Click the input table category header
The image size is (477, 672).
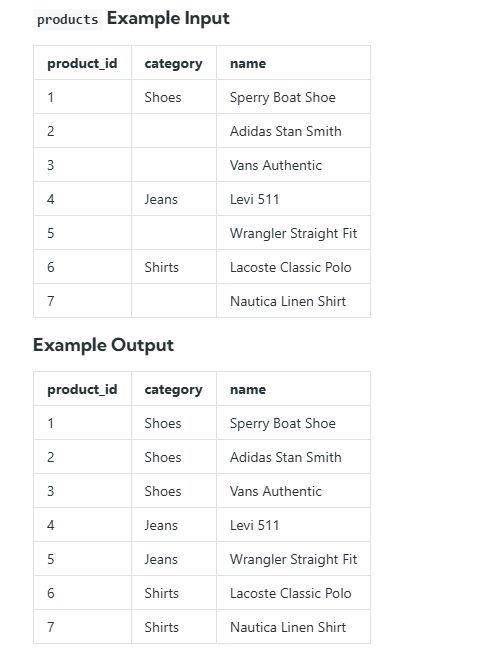pos(173,64)
